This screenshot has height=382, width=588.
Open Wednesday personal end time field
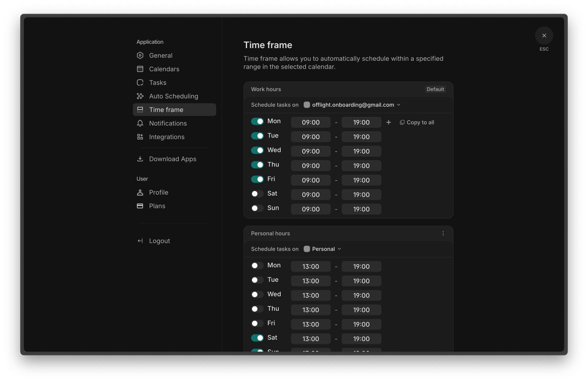point(361,296)
